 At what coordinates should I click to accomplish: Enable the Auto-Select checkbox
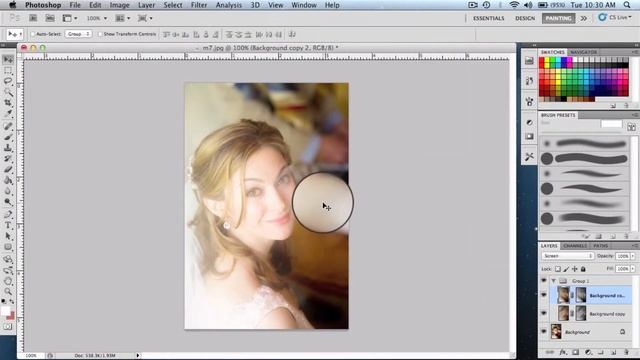click(x=33, y=34)
